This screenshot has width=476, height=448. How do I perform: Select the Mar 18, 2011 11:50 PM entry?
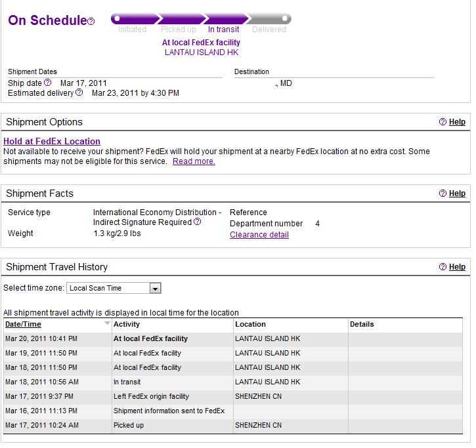pyautogui.click(x=233, y=367)
